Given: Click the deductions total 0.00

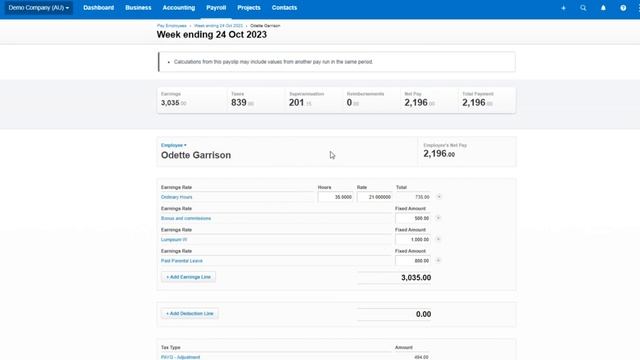Looking at the screenshot, I should pyautogui.click(x=423, y=314).
